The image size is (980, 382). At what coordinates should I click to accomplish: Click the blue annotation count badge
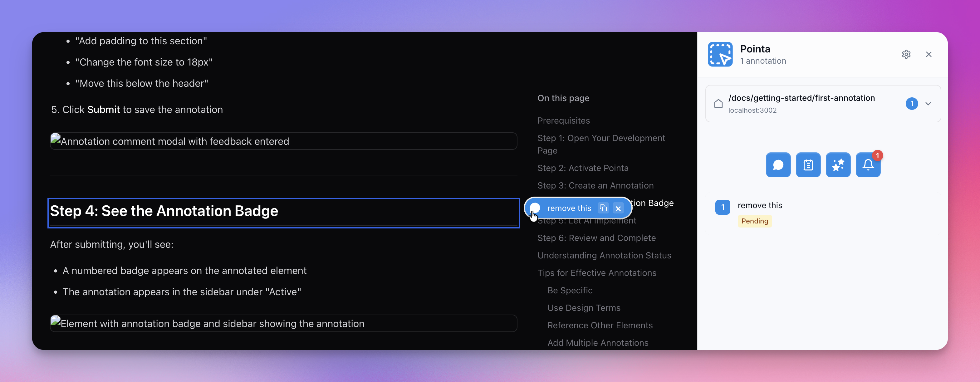[x=912, y=104]
